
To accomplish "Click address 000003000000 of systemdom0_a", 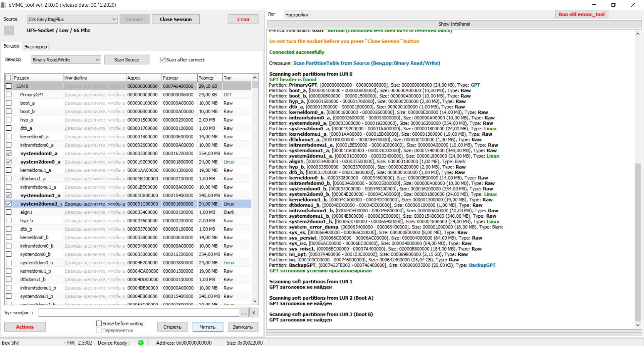I will 142,153.
